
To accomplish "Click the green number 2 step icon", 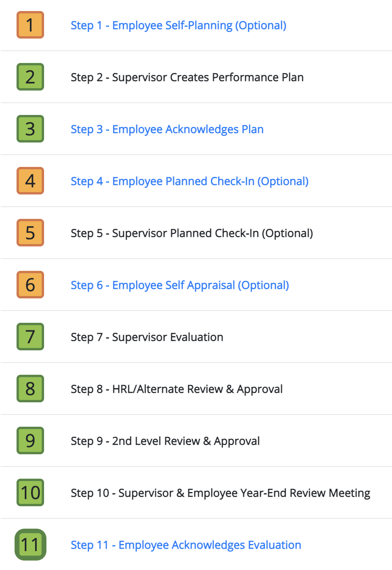I will 30,77.
